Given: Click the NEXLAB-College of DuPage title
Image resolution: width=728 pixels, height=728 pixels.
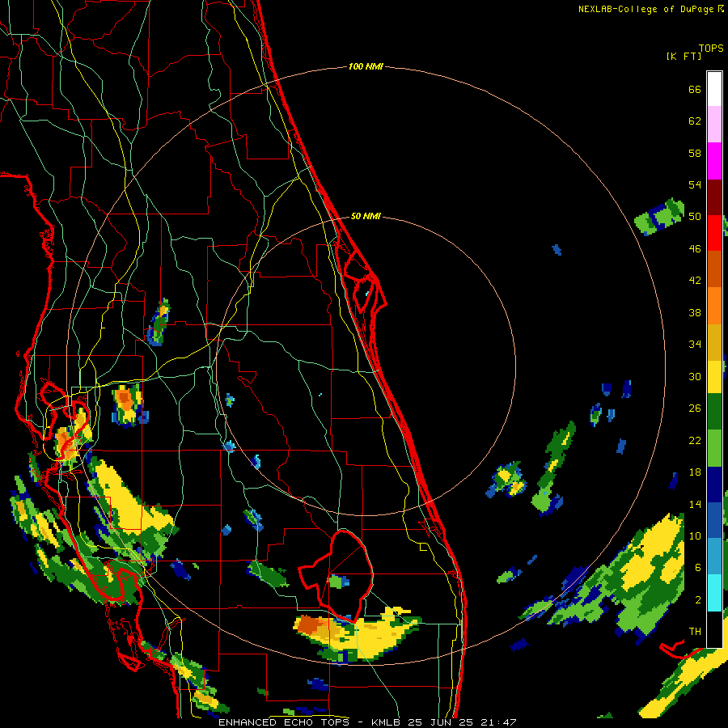Looking at the screenshot, I should click(x=650, y=9).
